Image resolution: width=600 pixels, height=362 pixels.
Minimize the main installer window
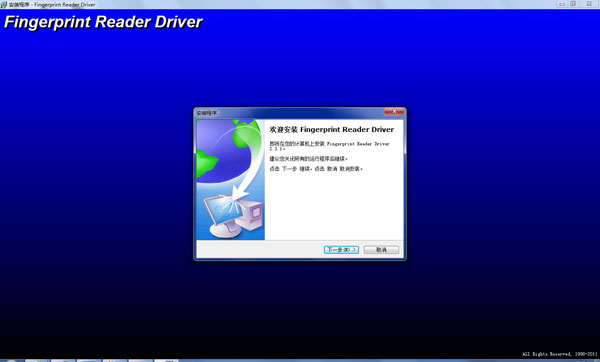562,4
